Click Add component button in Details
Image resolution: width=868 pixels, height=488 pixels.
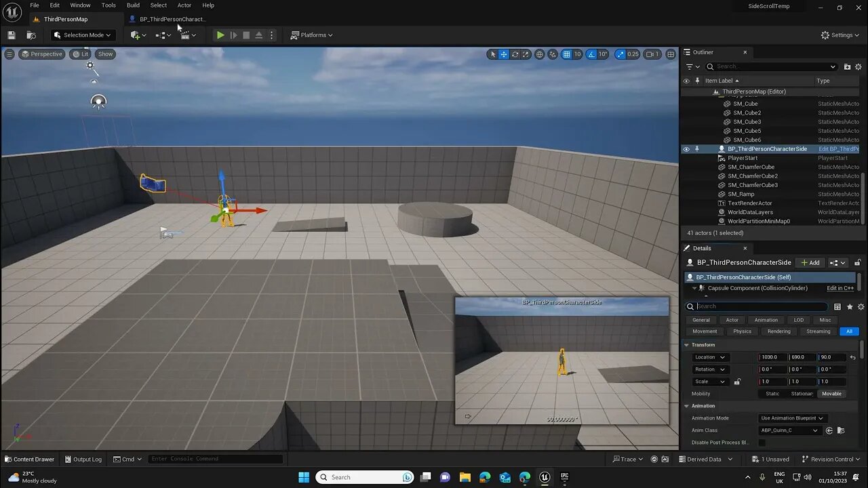coord(810,262)
